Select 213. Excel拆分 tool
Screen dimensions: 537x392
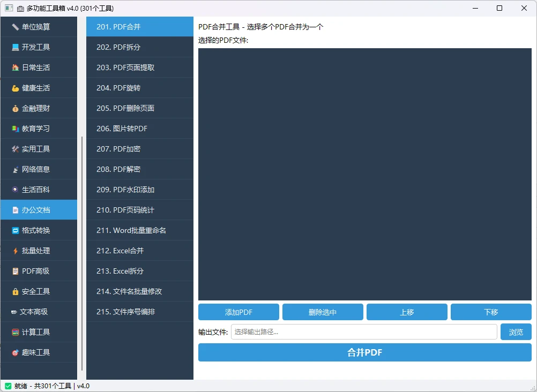tap(140, 271)
